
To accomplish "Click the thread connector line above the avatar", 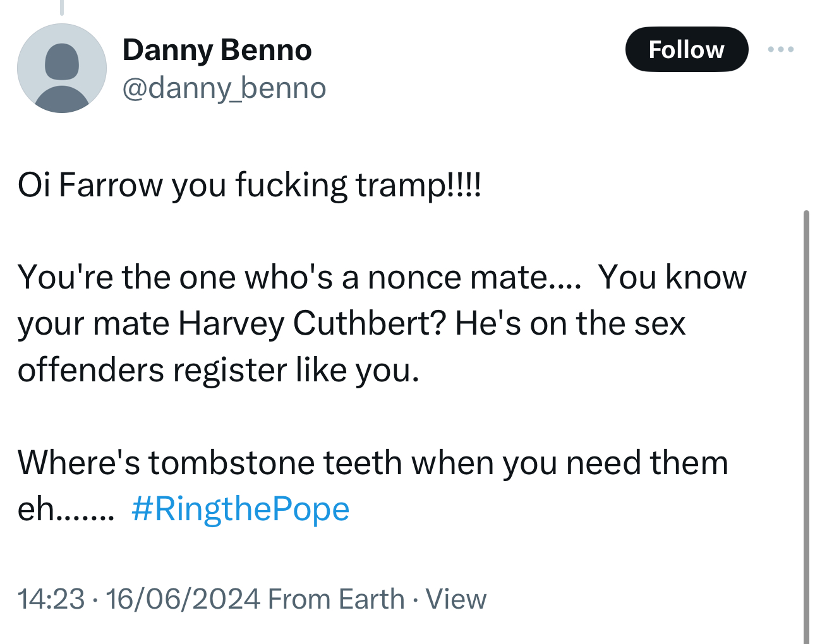I will tap(62, 8).
